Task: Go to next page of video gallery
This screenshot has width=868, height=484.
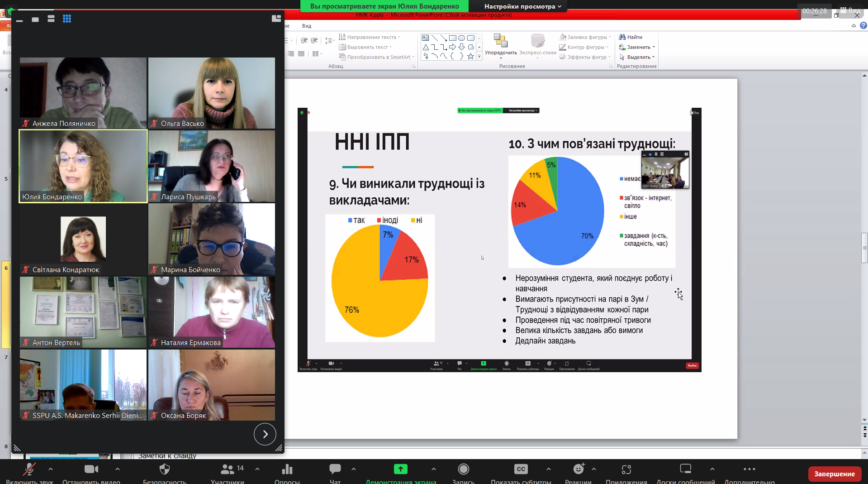Action: tap(265, 434)
